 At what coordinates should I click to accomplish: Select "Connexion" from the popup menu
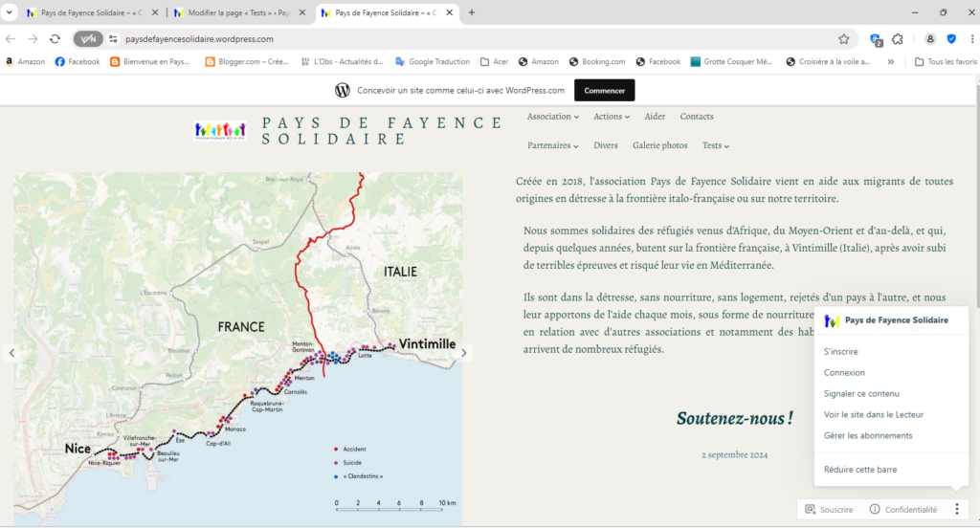tap(844, 373)
